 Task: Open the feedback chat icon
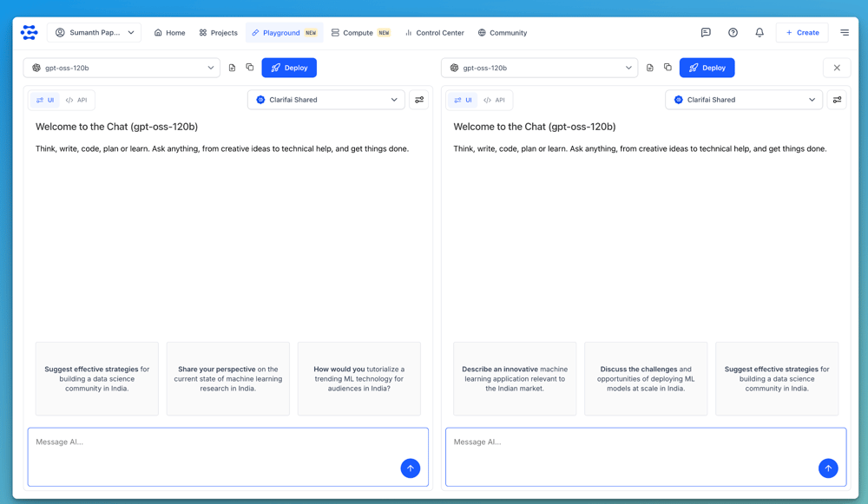click(x=706, y=33)
